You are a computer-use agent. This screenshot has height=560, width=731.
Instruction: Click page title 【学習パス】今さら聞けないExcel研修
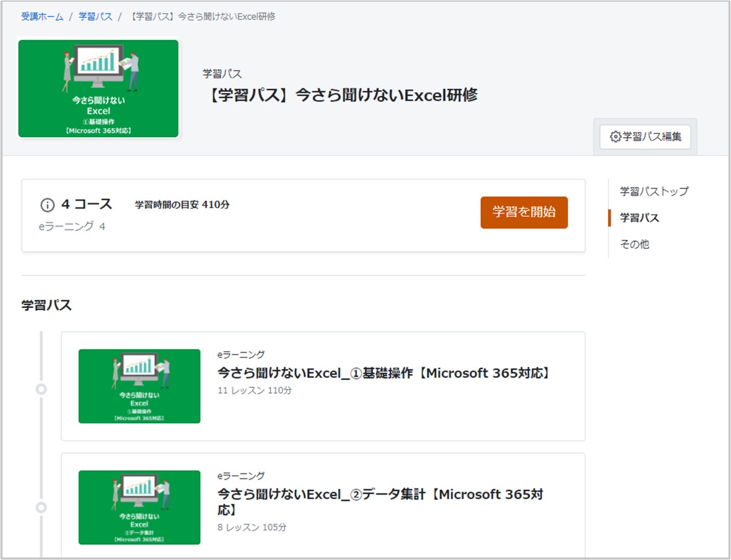pyautogui.click(x=341, y=95)
